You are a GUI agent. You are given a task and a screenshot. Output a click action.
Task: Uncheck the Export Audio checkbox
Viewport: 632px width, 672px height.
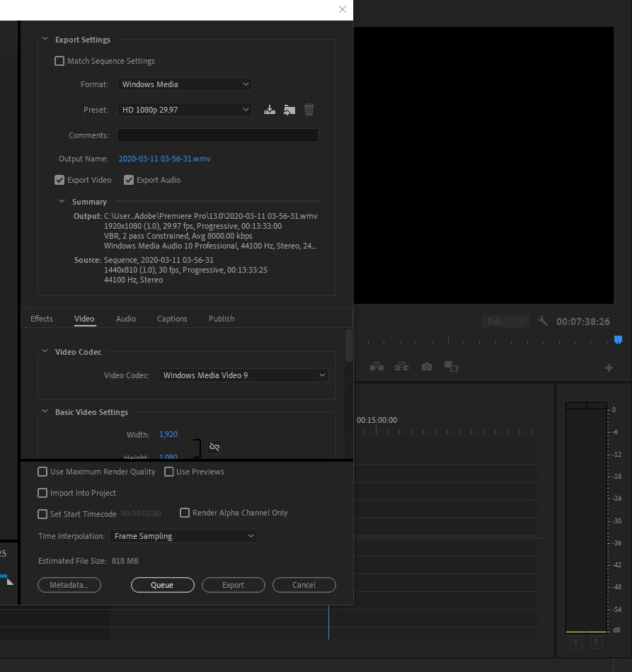pyautogui.click(x=129, y=180)
